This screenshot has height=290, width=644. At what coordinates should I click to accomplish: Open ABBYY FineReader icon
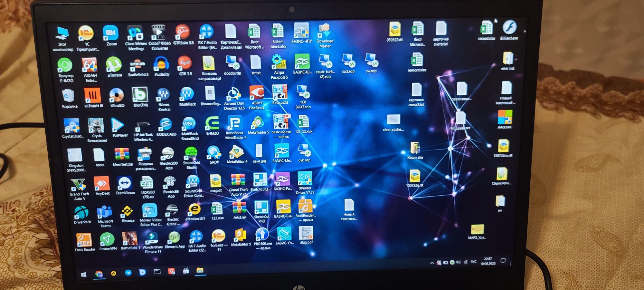[x=257, y=98]
